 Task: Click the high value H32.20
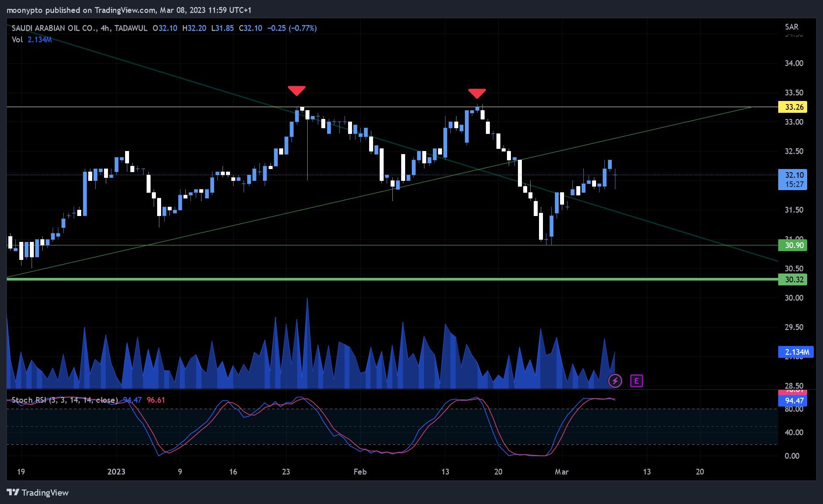click(194, 28)
